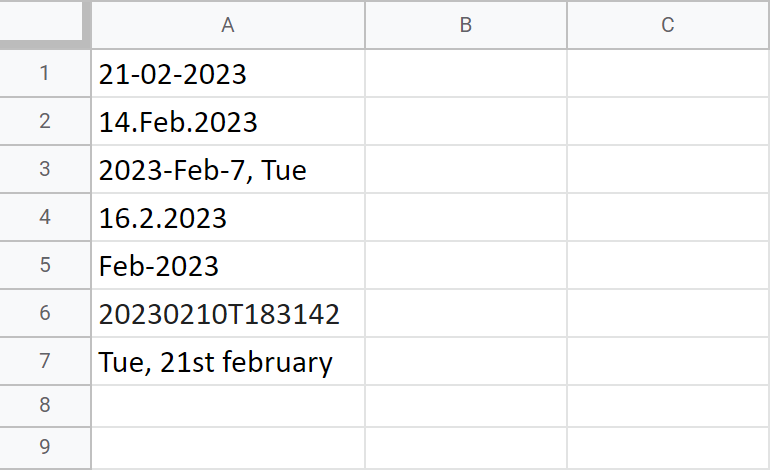Image resolution: width=770 pixels, height=470 pixels.
Task: Select column C header
Action: click(x=668, y=25)
